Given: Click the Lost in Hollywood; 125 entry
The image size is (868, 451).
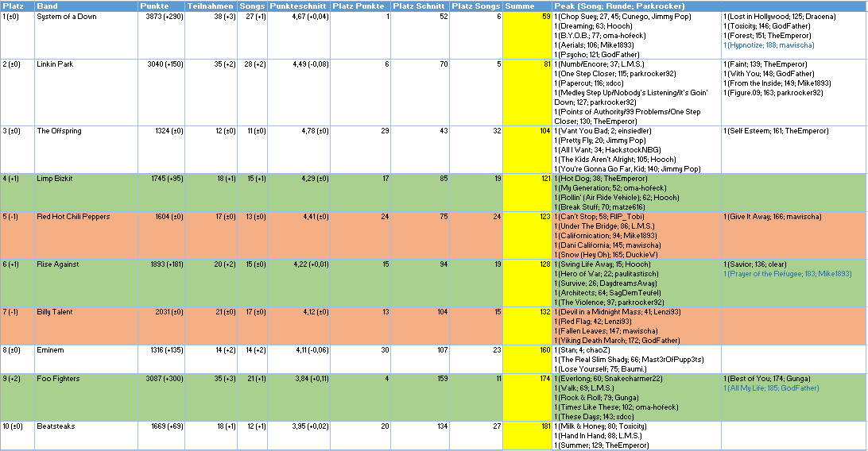Looking at the screenshot, I should point(780,17).
